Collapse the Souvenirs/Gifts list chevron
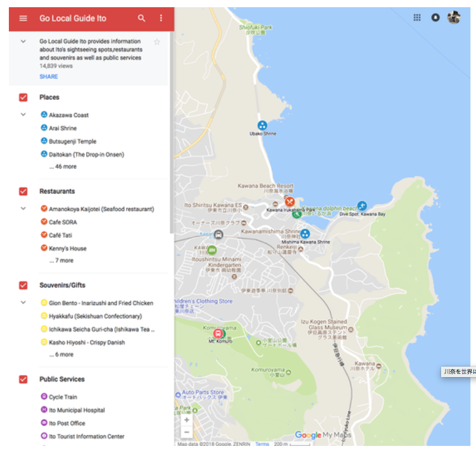Screen dimensions: 476x452 tap(23, 303)
